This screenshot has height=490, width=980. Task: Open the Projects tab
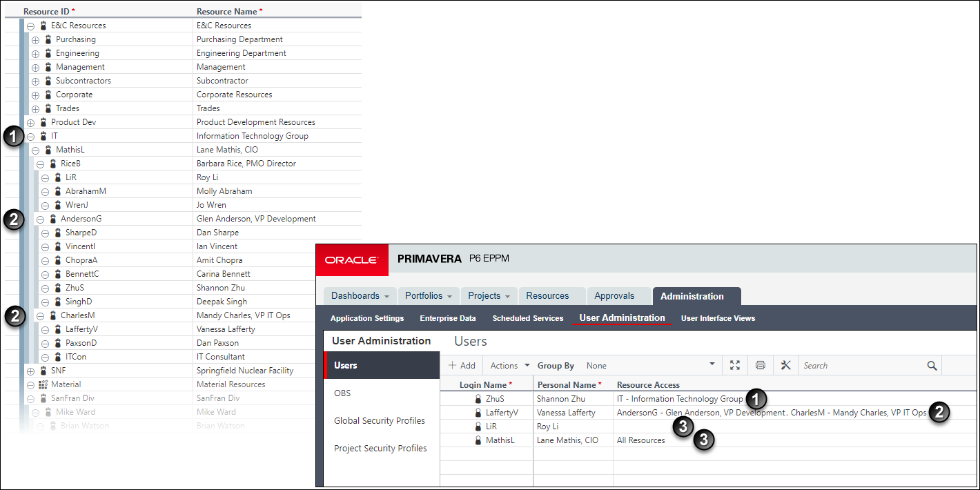(x=489, y=295)
